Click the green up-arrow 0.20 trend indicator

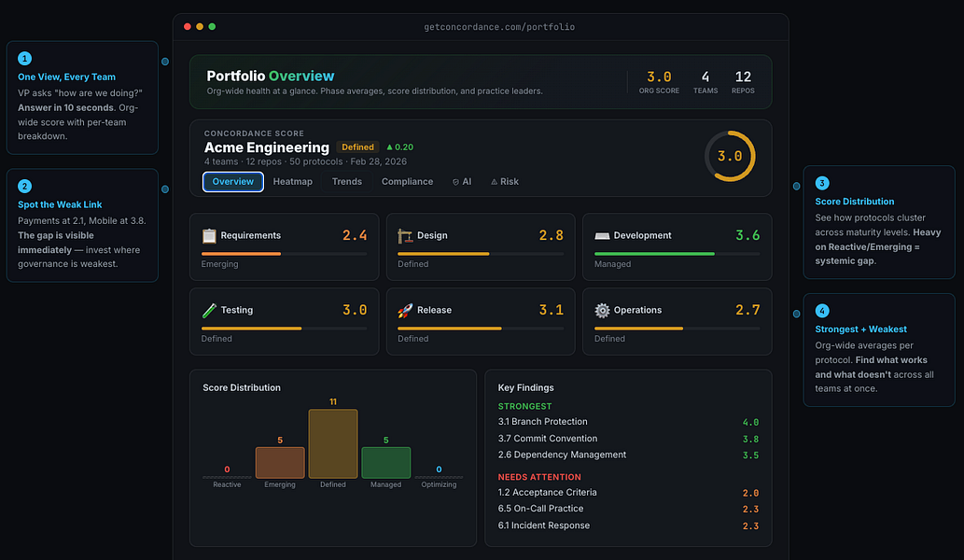399,147
